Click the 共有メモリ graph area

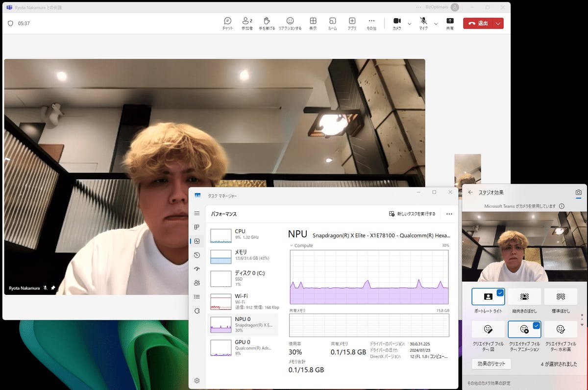coord(369,325)
